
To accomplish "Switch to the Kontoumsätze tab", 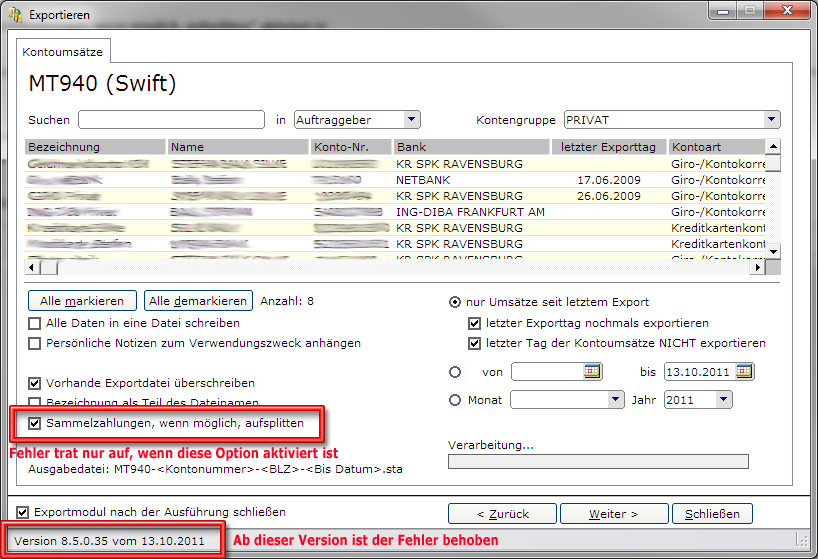I will point(63,52).
